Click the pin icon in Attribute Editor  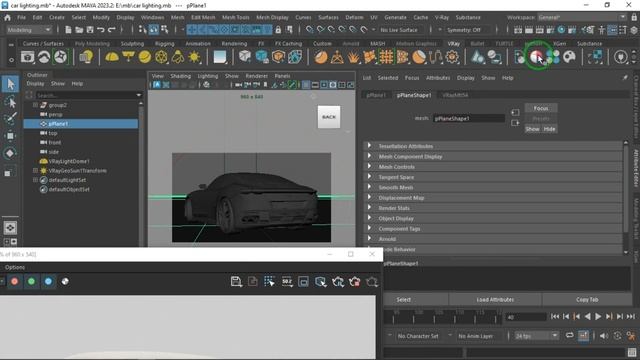click(x=625, y=78)
